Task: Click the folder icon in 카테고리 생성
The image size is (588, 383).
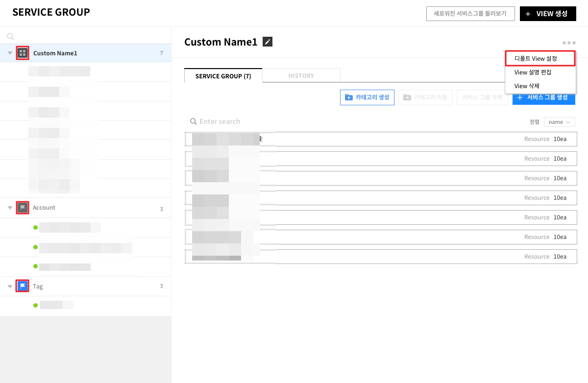Action: click(x=349, y=97)
